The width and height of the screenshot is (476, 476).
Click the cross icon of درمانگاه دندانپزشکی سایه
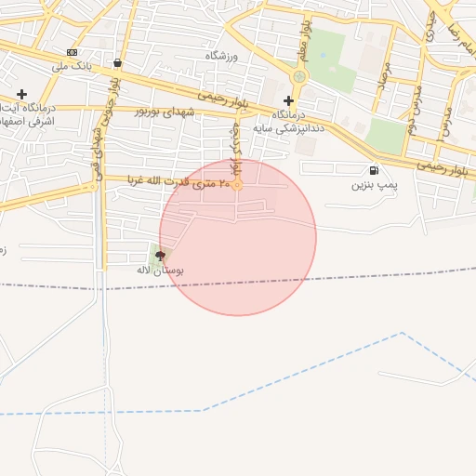[288, 100]
